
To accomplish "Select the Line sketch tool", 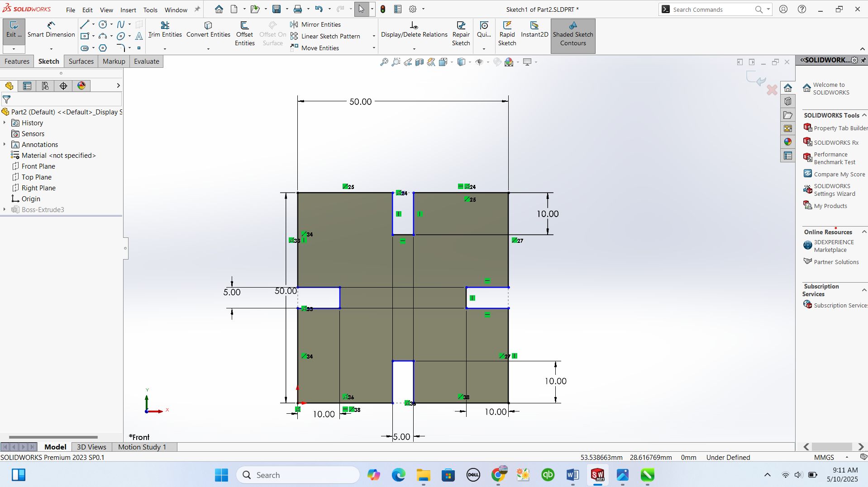I will (85, 24).
